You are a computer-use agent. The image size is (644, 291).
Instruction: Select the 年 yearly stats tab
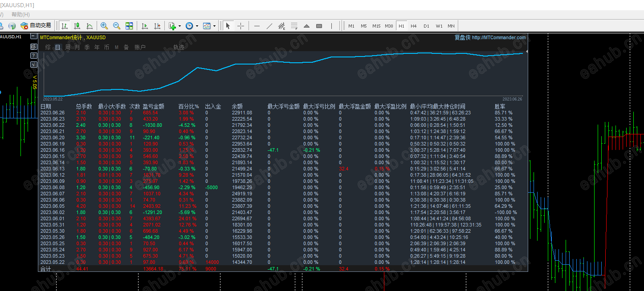point(97,47)
